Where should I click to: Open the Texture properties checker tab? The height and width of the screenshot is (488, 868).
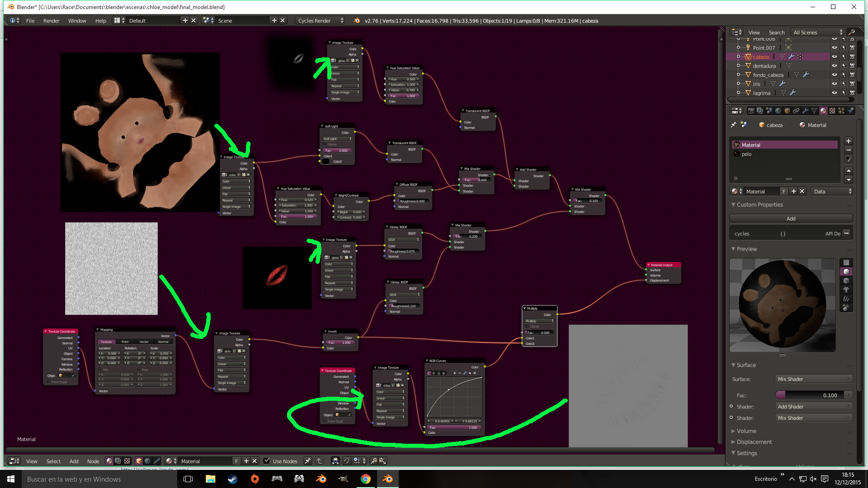click(832, 111)
